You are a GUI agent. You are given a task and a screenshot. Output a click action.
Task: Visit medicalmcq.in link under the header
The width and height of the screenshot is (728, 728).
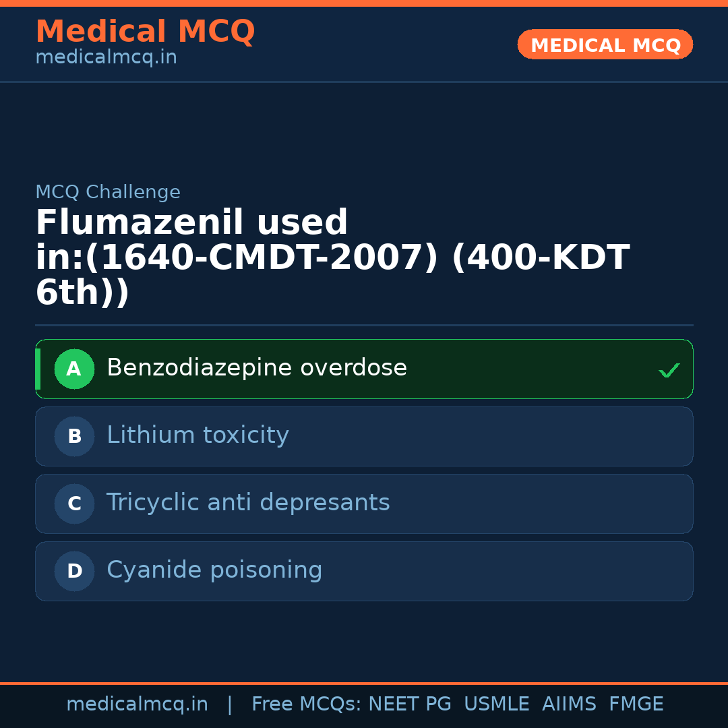pyautogui.click(x=106, y=58)
